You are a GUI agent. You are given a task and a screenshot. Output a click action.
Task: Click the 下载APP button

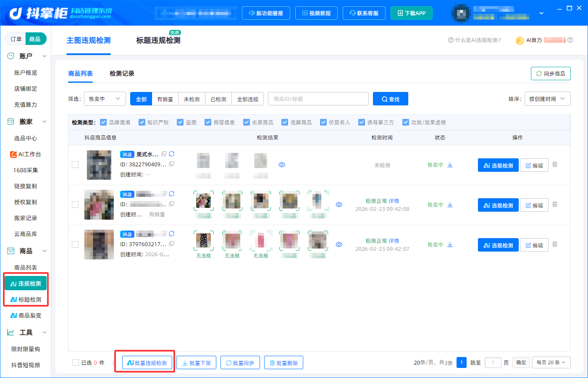(x=412, y=13)
